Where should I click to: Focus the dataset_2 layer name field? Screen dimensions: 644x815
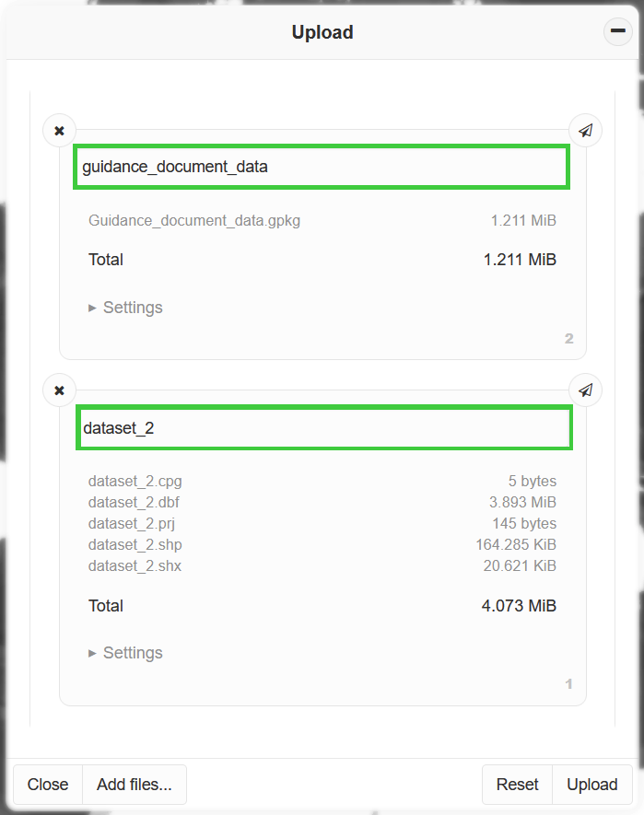pyautogui.click(x=324, y=428)
